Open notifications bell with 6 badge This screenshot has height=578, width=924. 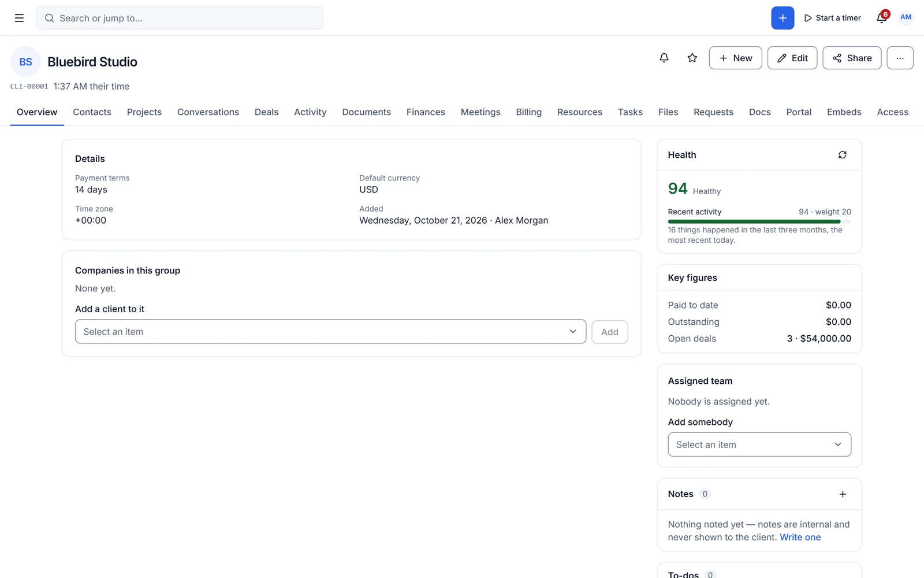(x=882, y=17)
